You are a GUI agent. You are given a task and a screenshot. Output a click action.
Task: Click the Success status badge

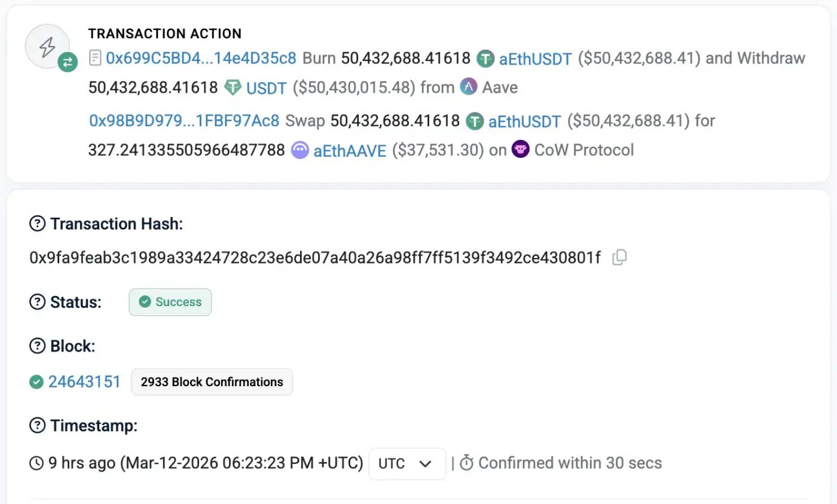pyautogui.click(x=170, y=302)
